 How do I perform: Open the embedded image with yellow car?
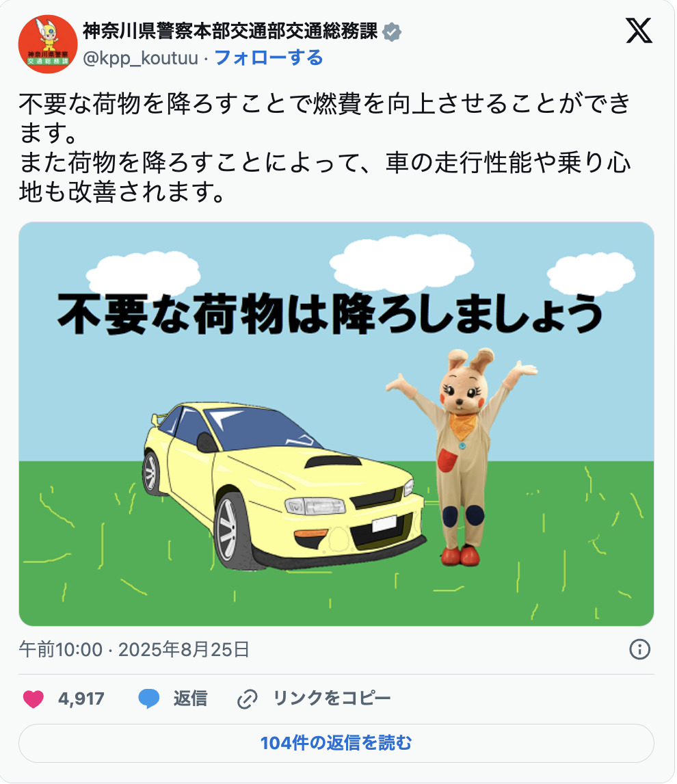pos(336,424)
